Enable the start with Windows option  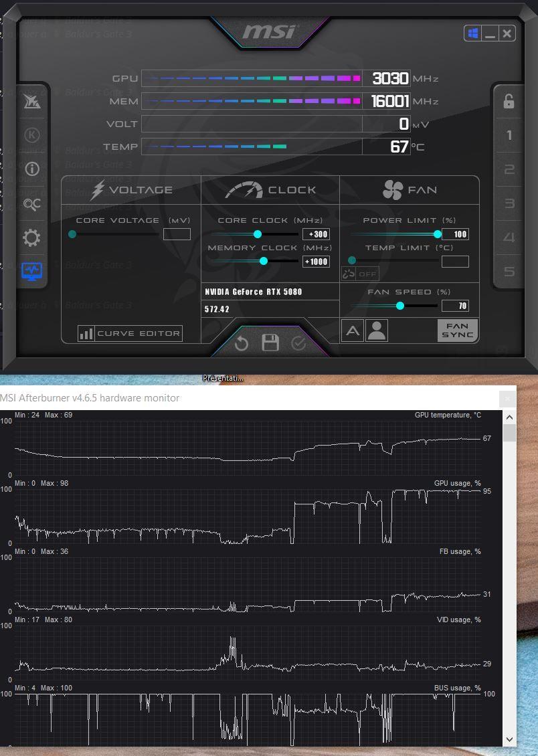tap(473, 33)
